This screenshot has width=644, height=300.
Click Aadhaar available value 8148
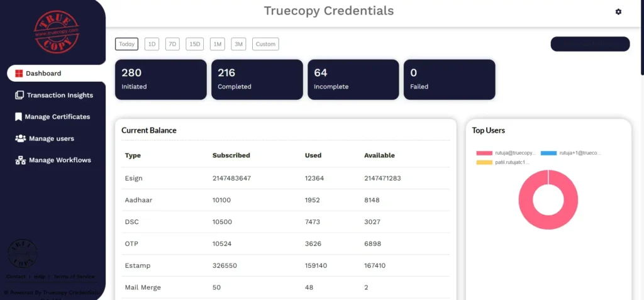click(x=372, y=200)
